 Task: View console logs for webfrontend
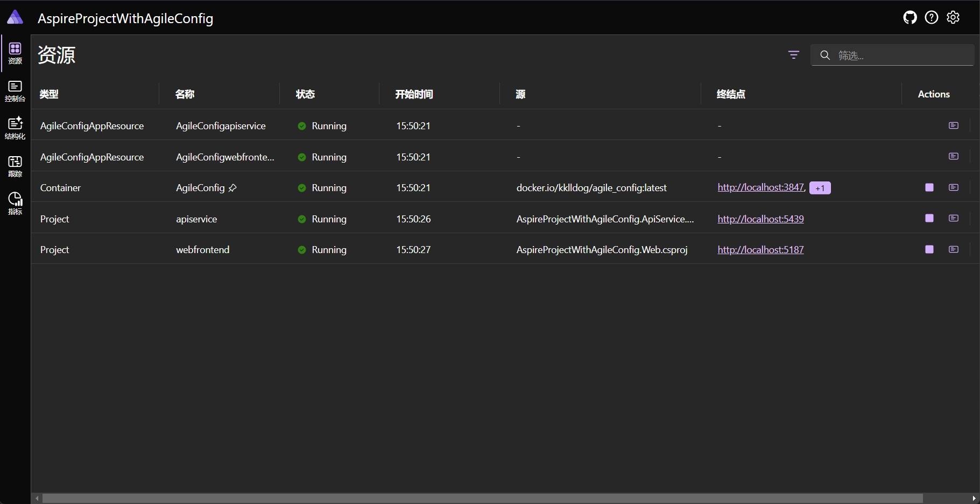pos(953,249)
